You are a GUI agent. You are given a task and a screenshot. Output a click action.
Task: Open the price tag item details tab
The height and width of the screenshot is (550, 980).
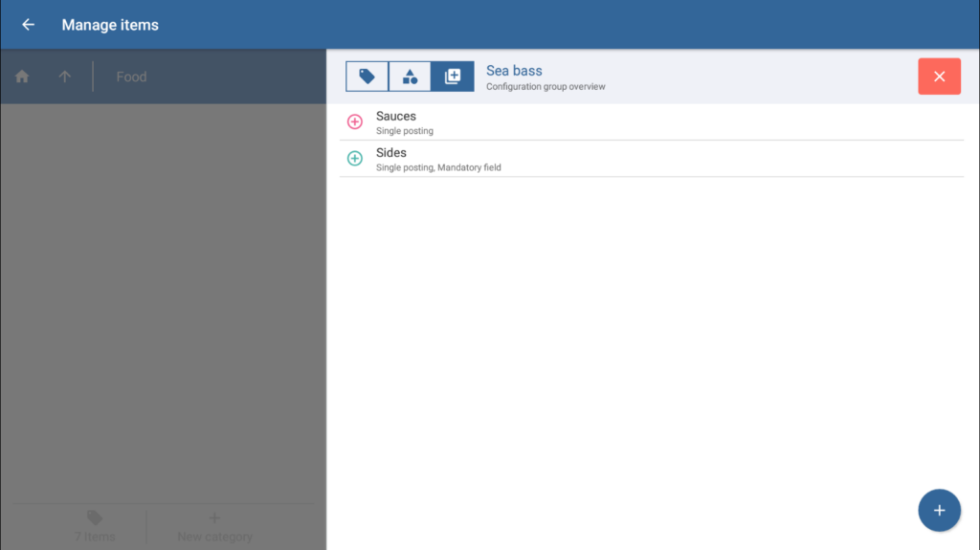pos(367,77)
